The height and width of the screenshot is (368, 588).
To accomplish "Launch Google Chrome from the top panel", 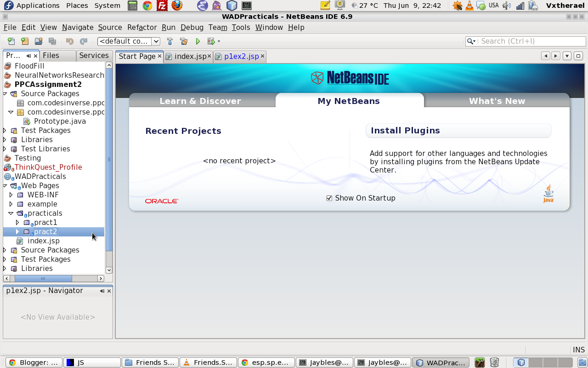I will (147, 6).
